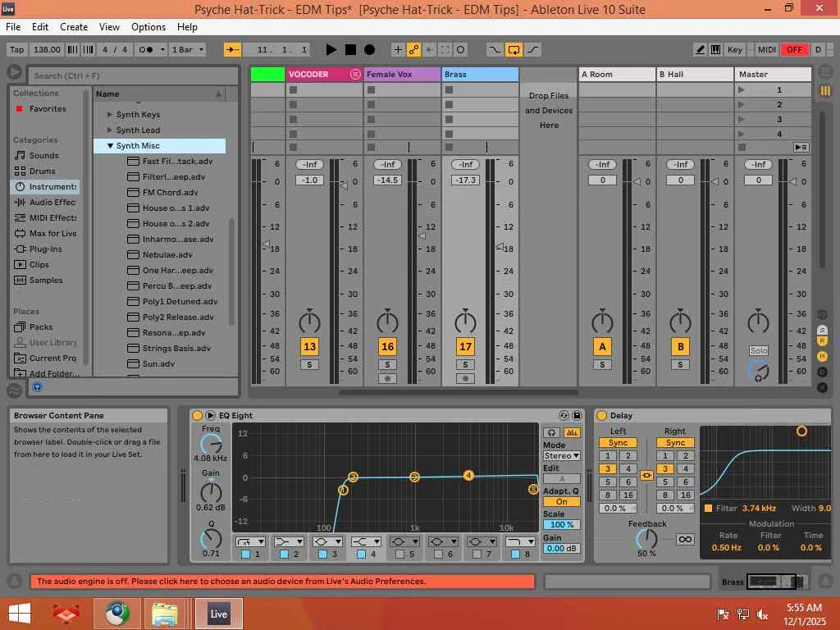The width and height of the screenshot is (840, 630).
Task: Open the Sounds category
Action: point(44,155)
